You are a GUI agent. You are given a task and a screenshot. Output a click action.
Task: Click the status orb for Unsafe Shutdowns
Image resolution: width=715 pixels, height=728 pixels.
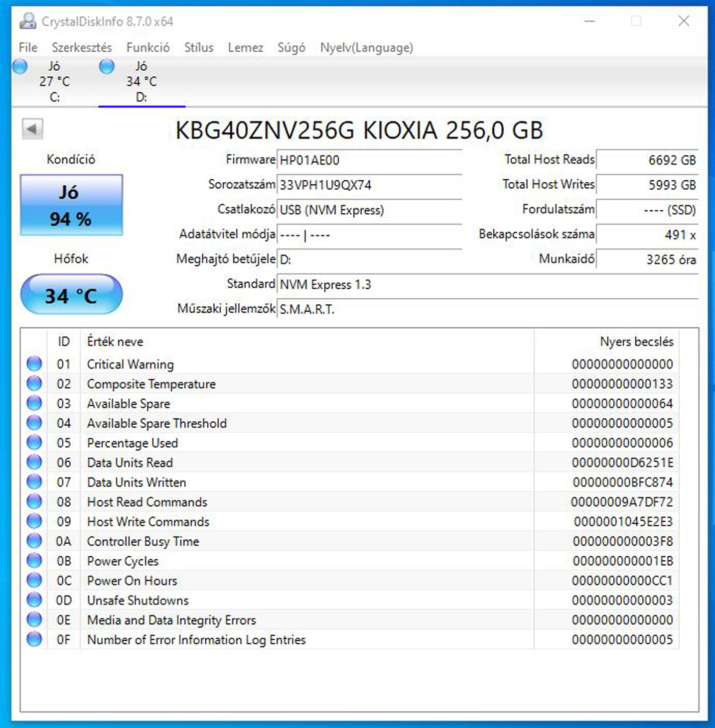coord(34,600)
